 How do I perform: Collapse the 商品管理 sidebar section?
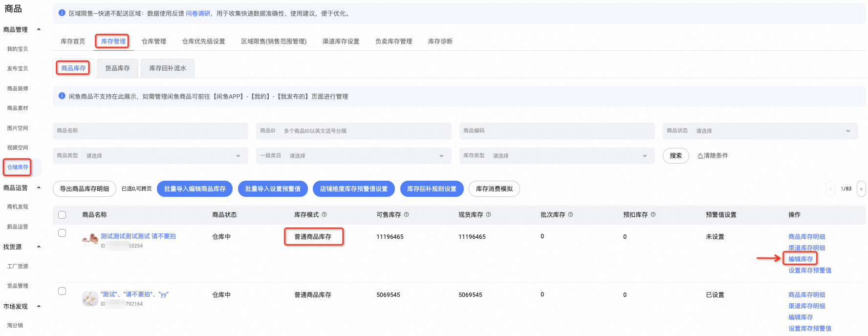click(x=39, y=30)
